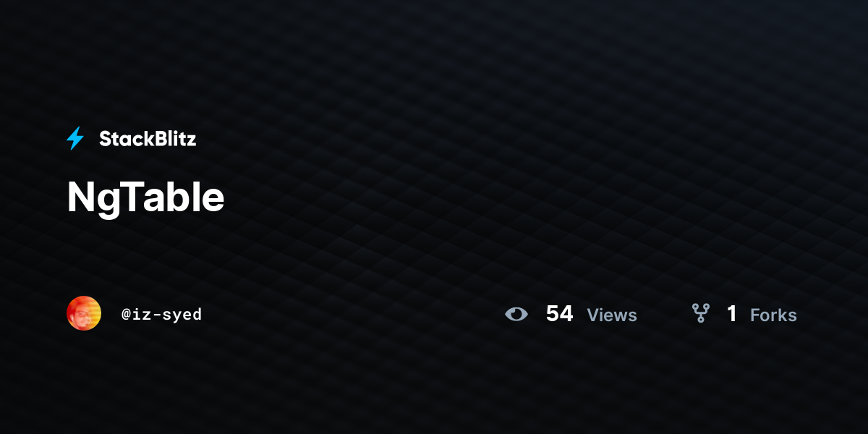
Task: Select the branching forks symbol
Action: tap(700, 313)
